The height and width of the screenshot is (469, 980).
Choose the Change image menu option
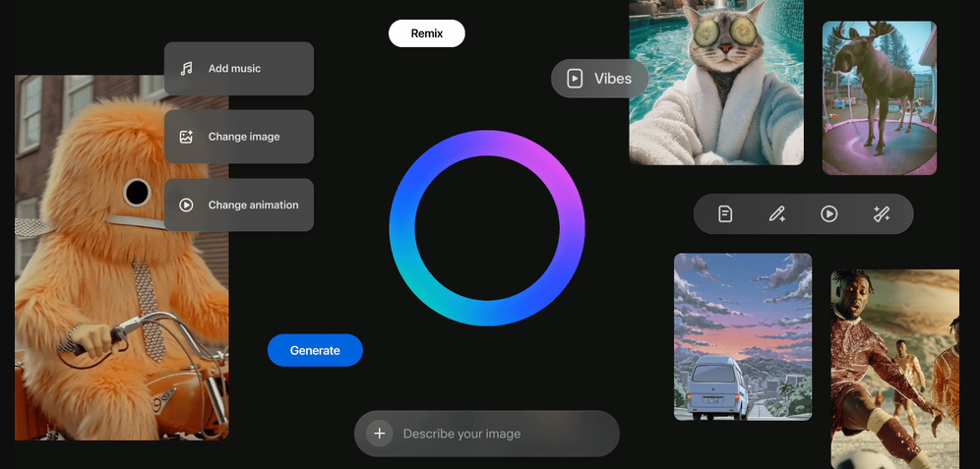tap(239, 137)
